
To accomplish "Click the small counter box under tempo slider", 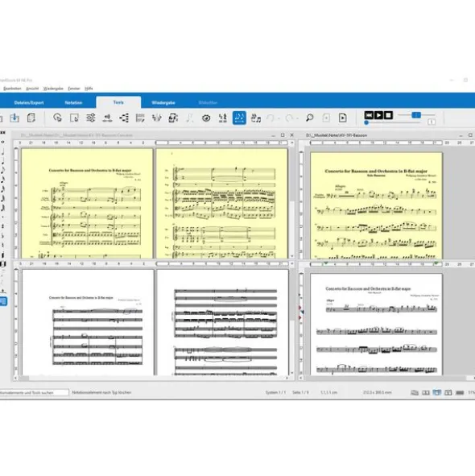I will [x=432, y=122].
